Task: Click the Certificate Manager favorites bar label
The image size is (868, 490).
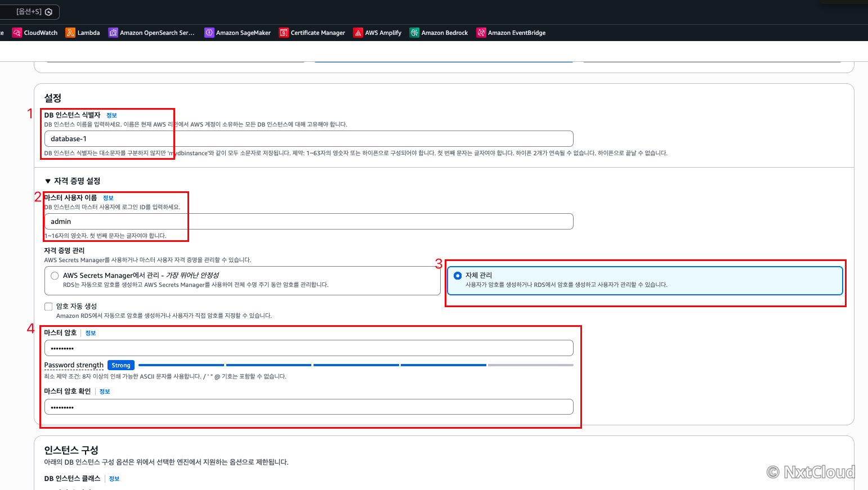Action: click(318, 33)
